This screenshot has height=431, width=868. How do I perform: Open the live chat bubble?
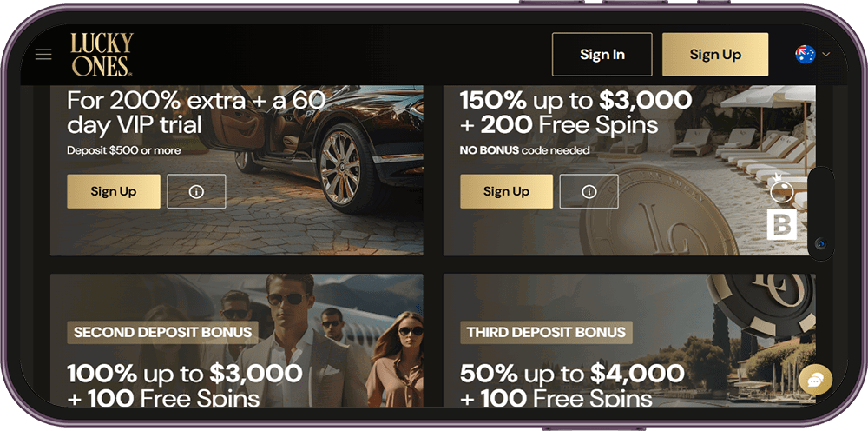(815, 380)
